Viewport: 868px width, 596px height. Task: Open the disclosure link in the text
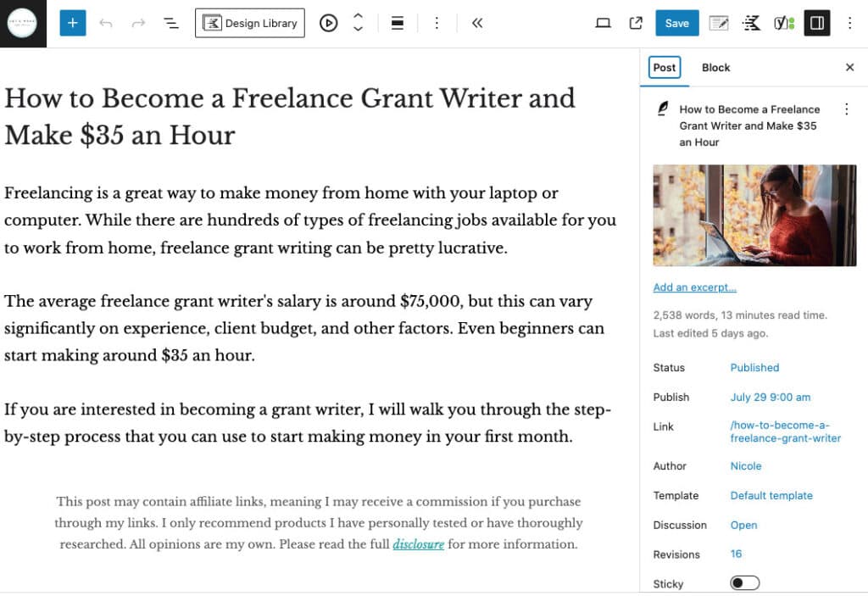(418, 543)
